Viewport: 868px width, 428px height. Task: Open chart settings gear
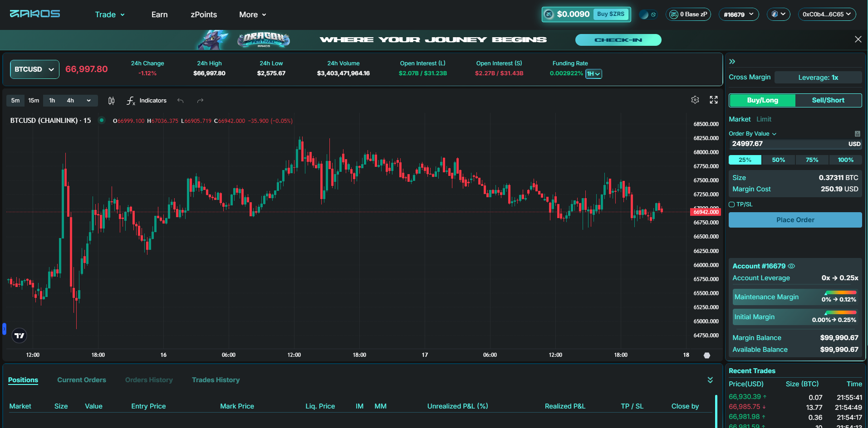coord(695,100)
